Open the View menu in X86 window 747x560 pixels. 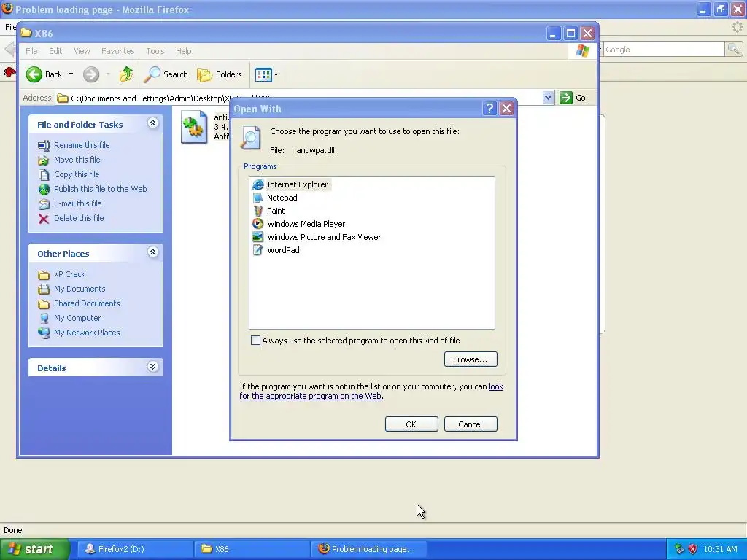[82, 51]
